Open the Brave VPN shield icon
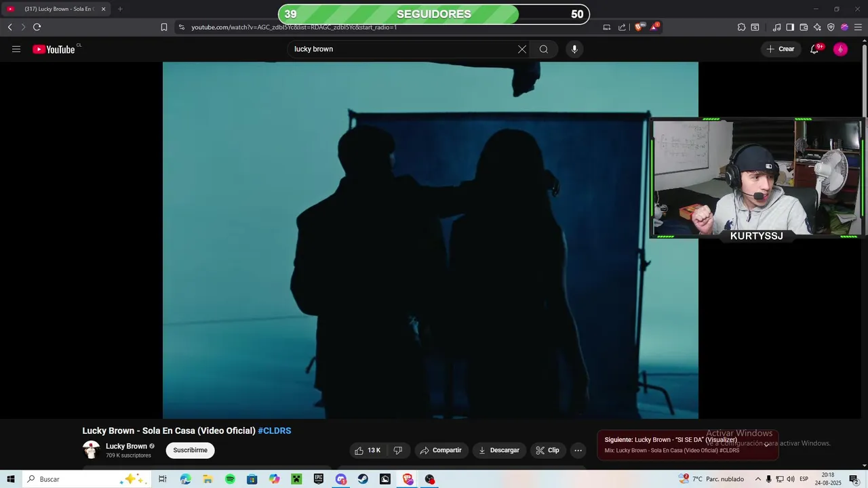Viewport: 868px width, 488px height. coord(831,27)
